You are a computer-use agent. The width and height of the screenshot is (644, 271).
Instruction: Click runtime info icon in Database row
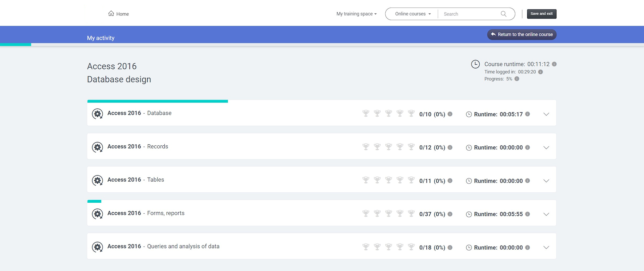[528, 114]
